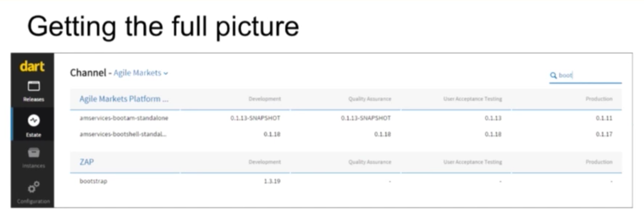The height and width of the screenshot is (220, 644).
Task: Click Development column header in Agile Markets Platform
Action: point(265,99)
